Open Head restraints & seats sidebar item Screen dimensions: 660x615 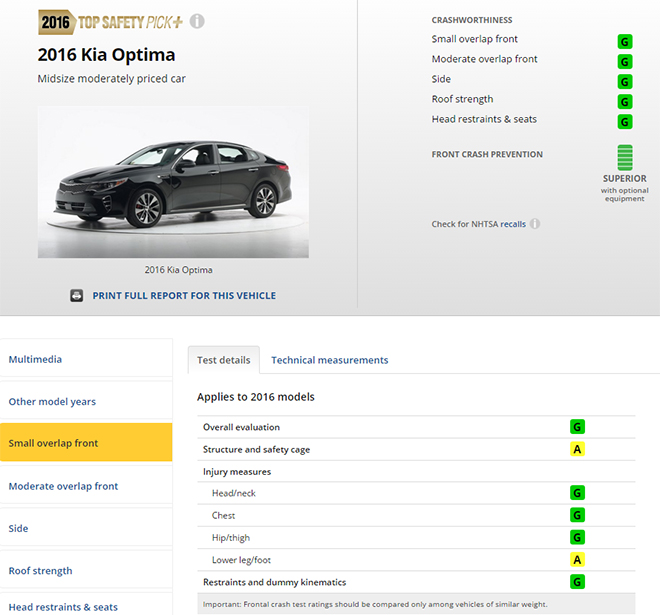63,607
